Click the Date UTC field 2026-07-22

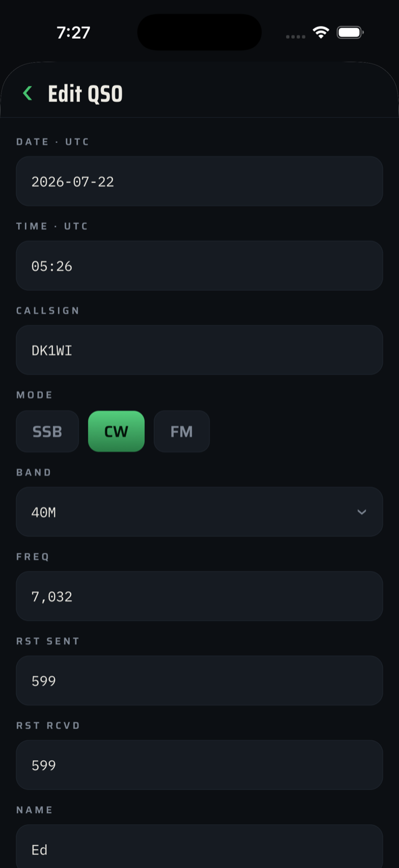pos(199,182)
